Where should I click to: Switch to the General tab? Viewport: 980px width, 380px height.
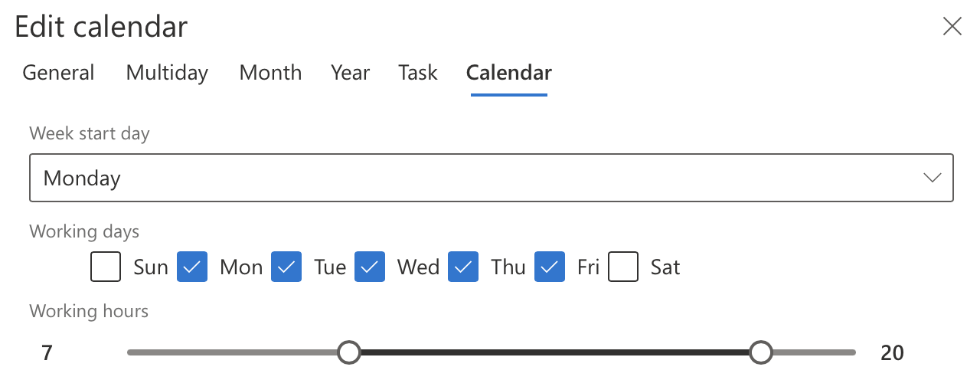point(58,73)
